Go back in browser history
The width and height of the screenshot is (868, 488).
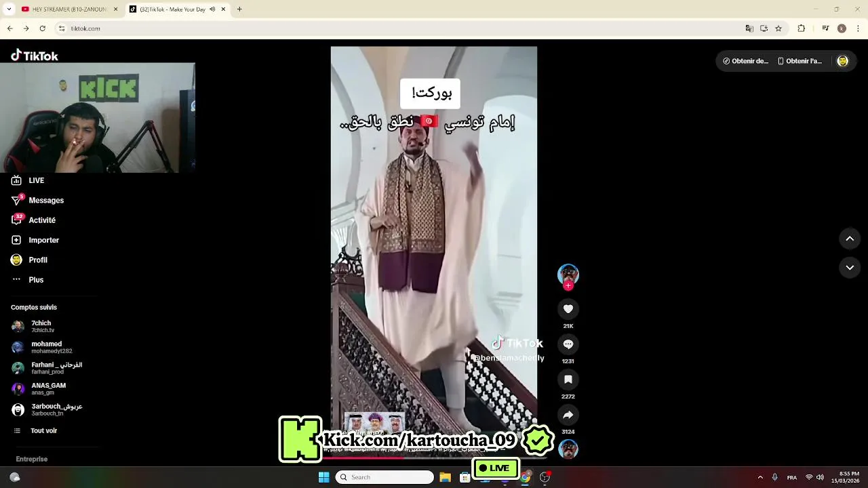pyautogui.click(x=9, y=28)
